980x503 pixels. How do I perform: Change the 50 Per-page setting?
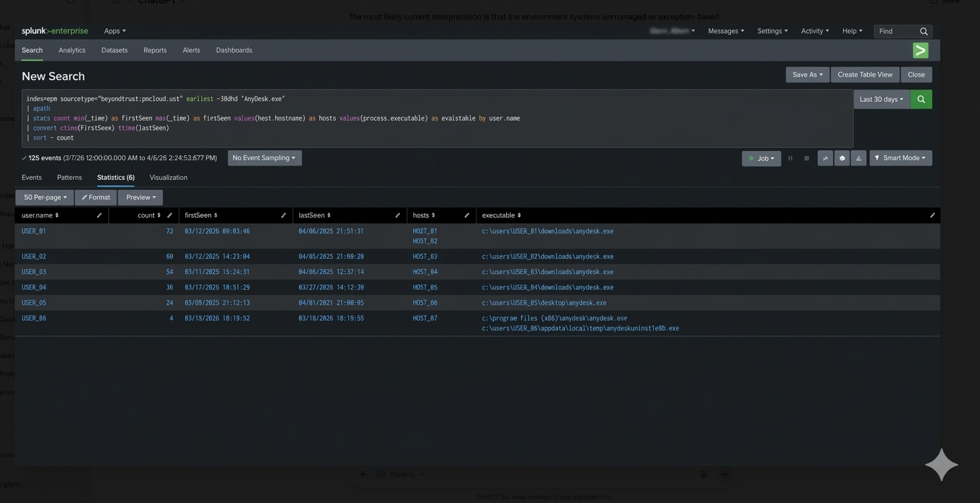(45, 198)
